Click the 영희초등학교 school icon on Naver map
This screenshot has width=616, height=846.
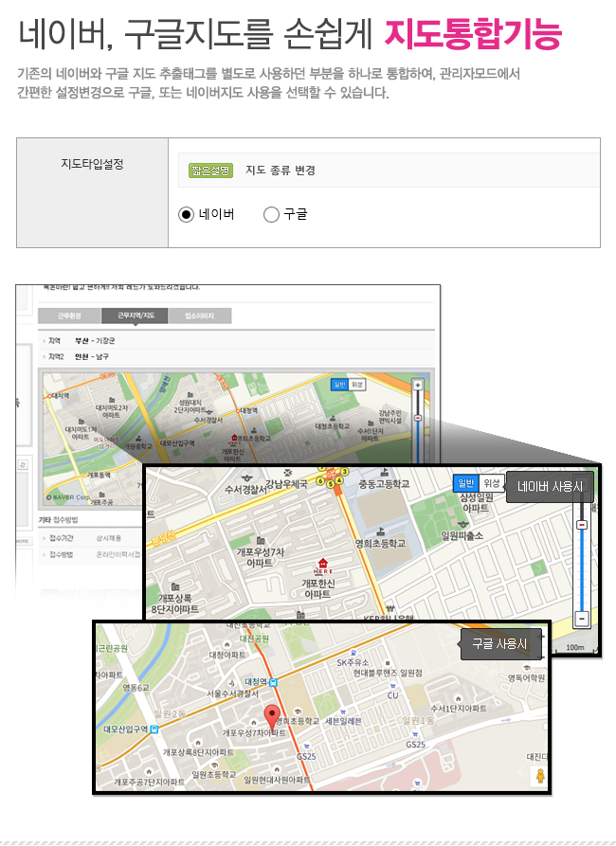pos(380,532)
